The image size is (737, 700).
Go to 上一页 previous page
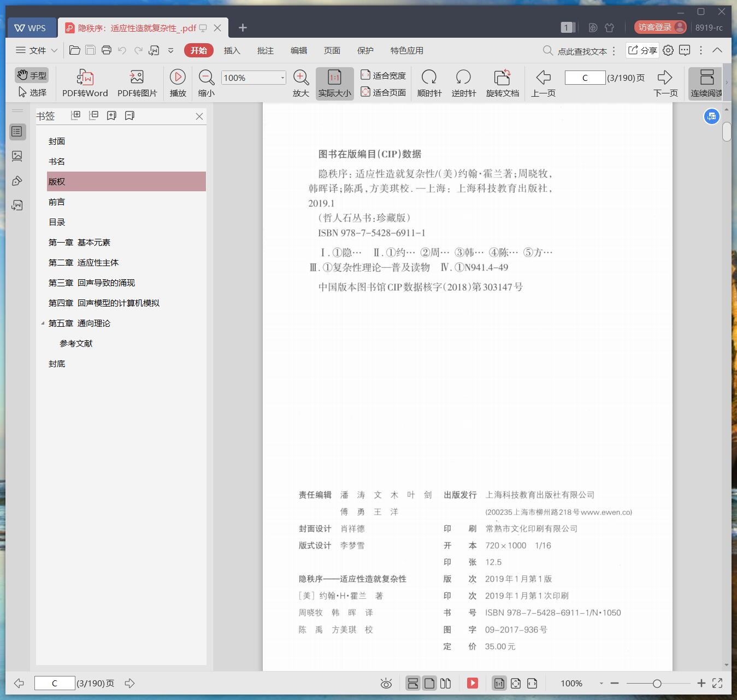[x=543, y=83]
